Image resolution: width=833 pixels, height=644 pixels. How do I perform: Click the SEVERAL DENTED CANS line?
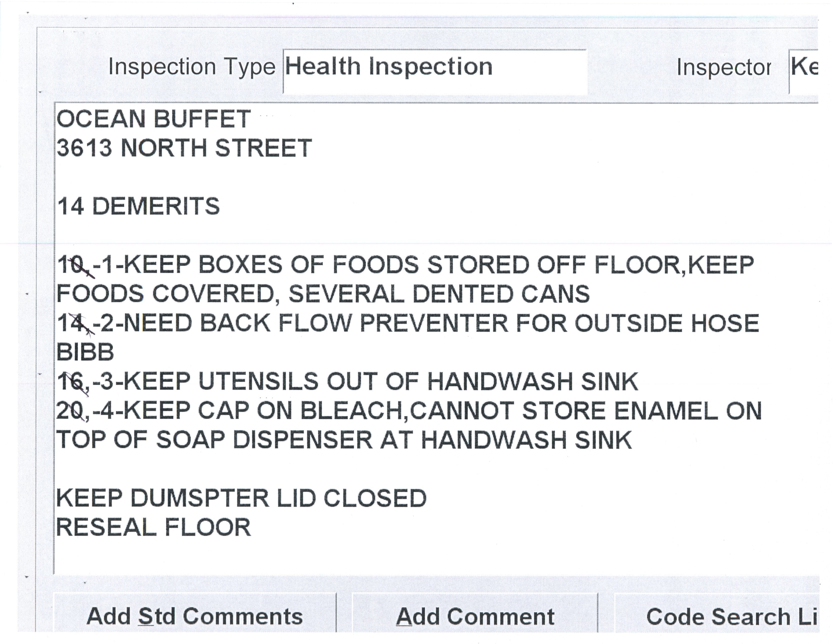pyautogui.click(x=323, y=294)
